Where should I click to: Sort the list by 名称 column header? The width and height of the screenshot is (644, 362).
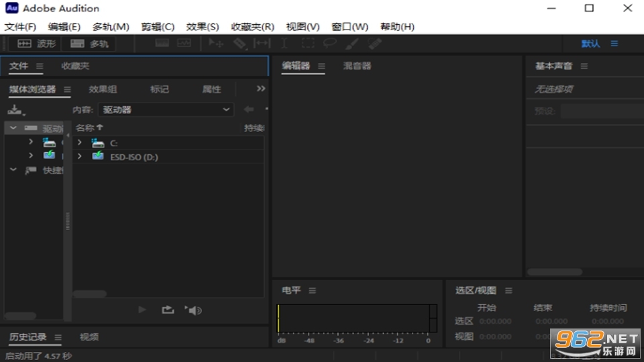click(89, 128)
